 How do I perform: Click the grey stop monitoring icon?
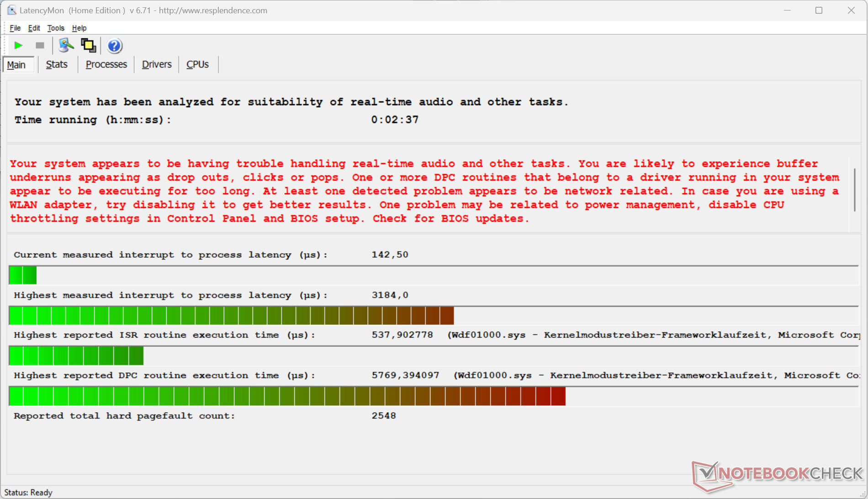click(x=40, y=45)
